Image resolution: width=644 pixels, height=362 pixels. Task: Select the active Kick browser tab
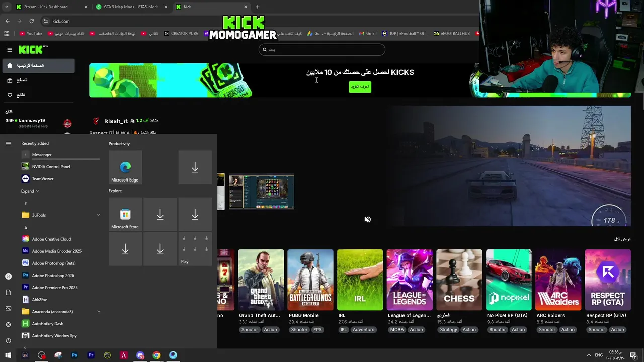(211, 7)
